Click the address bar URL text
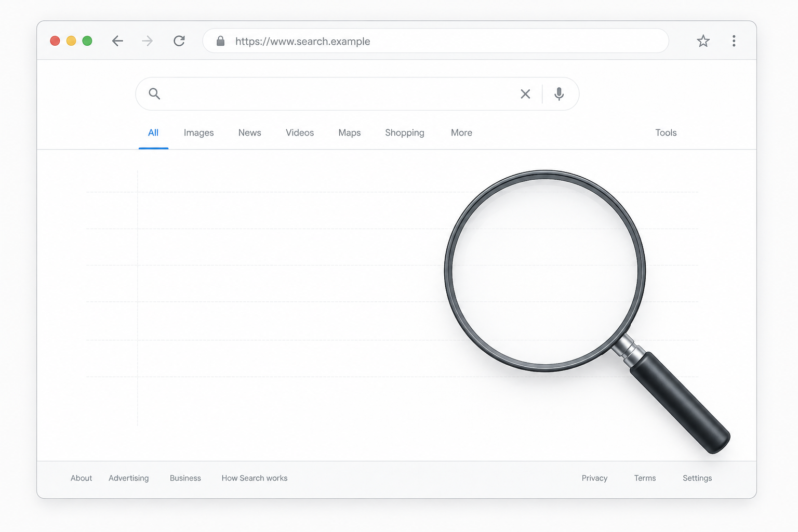This screenshot has height=532, width=798. click(x=302, y=42)
